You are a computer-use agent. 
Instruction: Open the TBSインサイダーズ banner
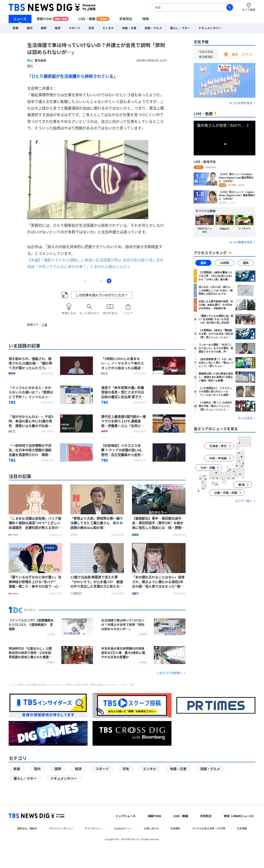click(x=48, y=705)
